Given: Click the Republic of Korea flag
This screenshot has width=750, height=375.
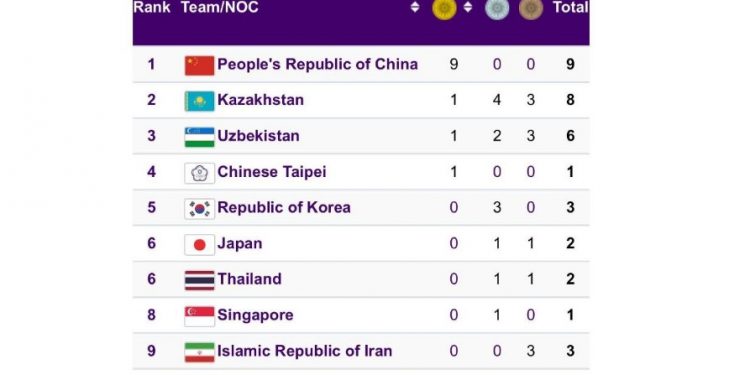Looking at the screenshot, I should point(199,209).
